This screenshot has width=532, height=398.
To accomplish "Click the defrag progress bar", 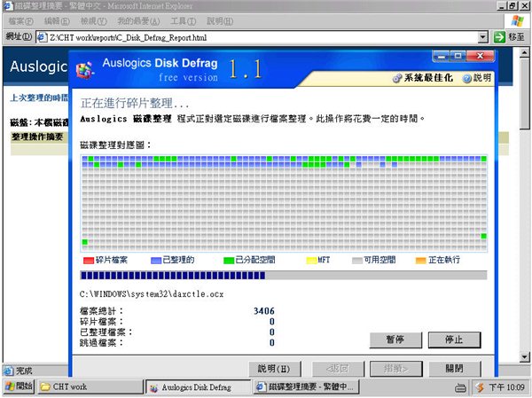I will 284,275.
